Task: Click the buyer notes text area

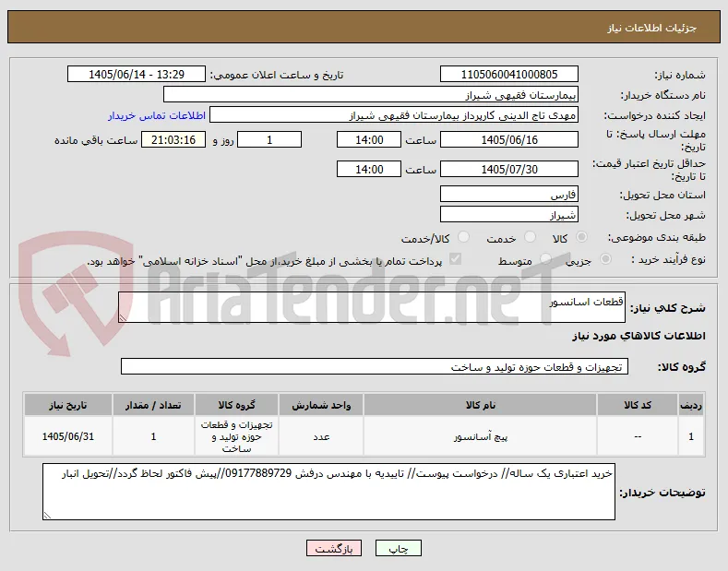Action: [x=328, y=492]
